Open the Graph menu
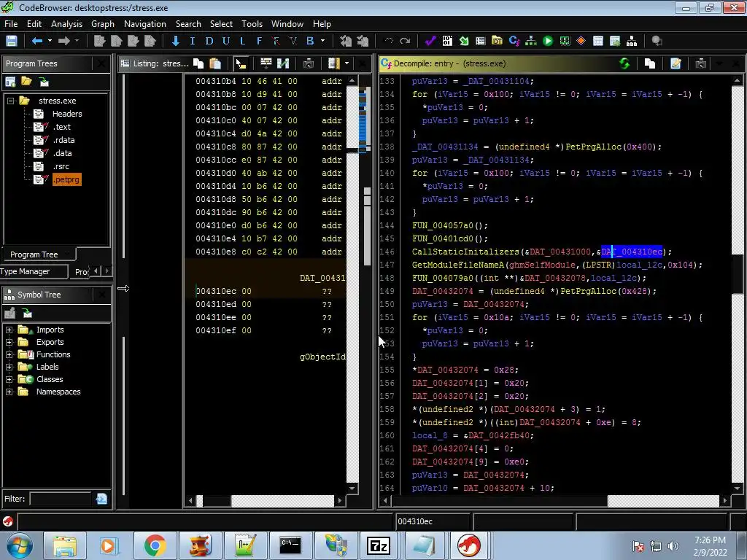The height and width of the screenshot is (560, 747). click(x=103, y=24)
